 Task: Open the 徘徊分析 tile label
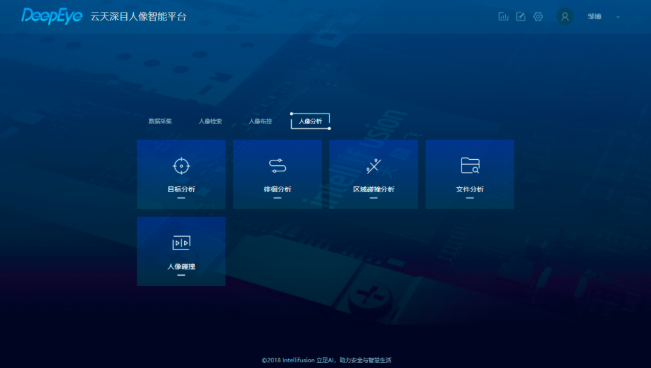(277, 189)
